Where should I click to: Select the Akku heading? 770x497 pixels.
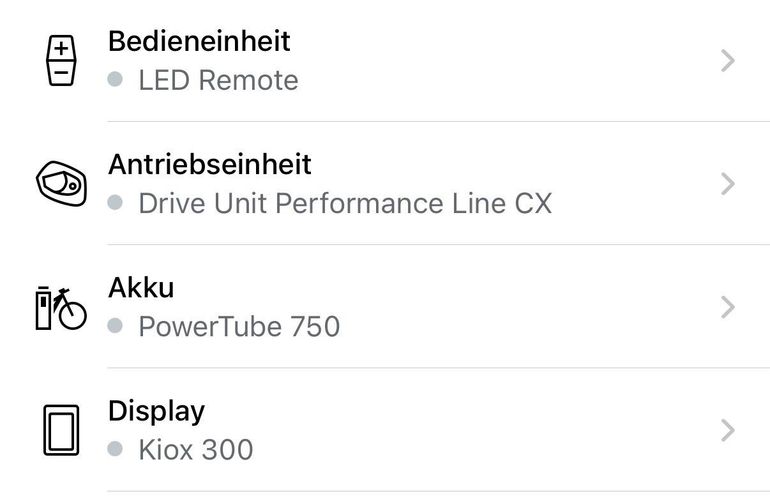pos(141,288)
